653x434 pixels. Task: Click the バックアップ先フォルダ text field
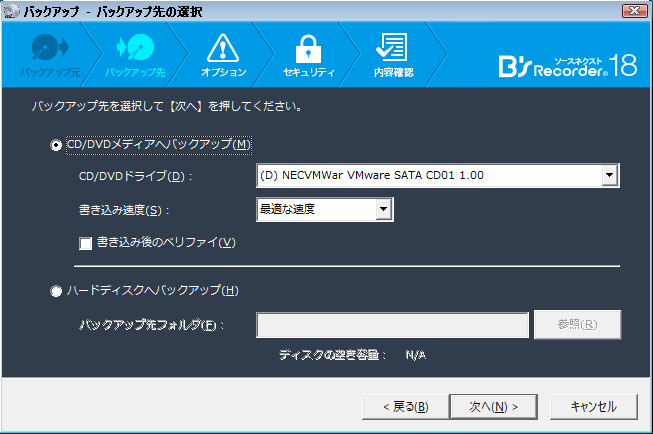(x=392, y=325)
